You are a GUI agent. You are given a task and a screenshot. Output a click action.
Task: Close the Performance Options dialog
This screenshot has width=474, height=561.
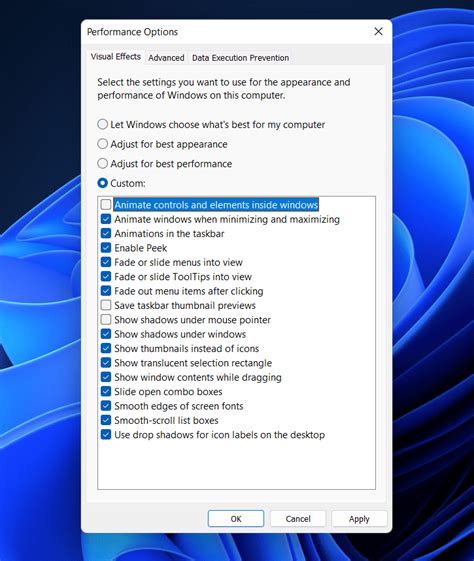pyautogui.click(x=378, y=31)
